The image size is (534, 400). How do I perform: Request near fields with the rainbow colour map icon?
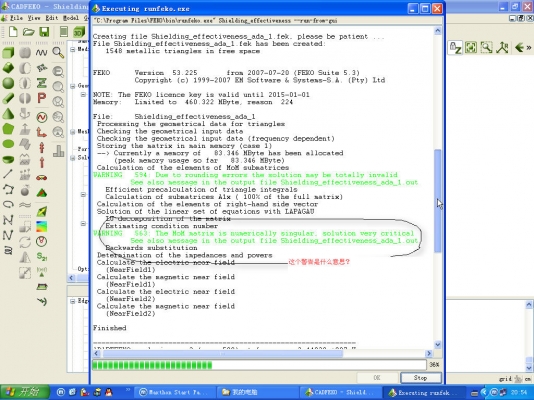point(42,226)
